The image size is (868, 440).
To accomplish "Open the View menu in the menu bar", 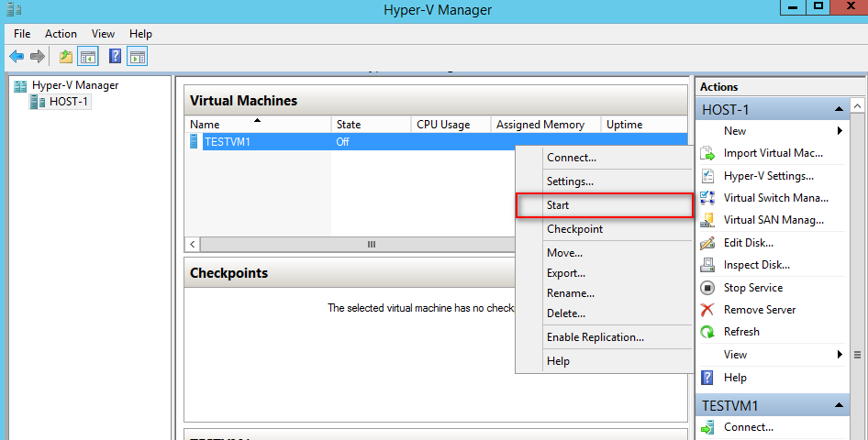I will click(103, 34).
